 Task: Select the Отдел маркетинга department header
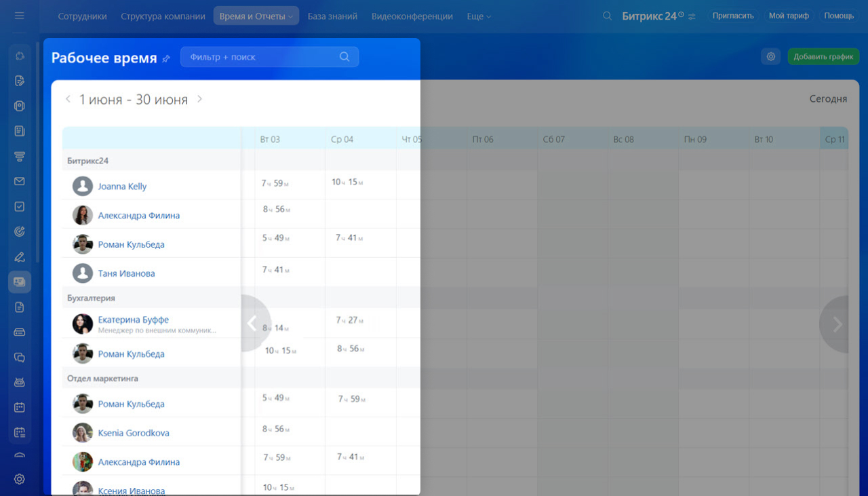tap(102, 378)
